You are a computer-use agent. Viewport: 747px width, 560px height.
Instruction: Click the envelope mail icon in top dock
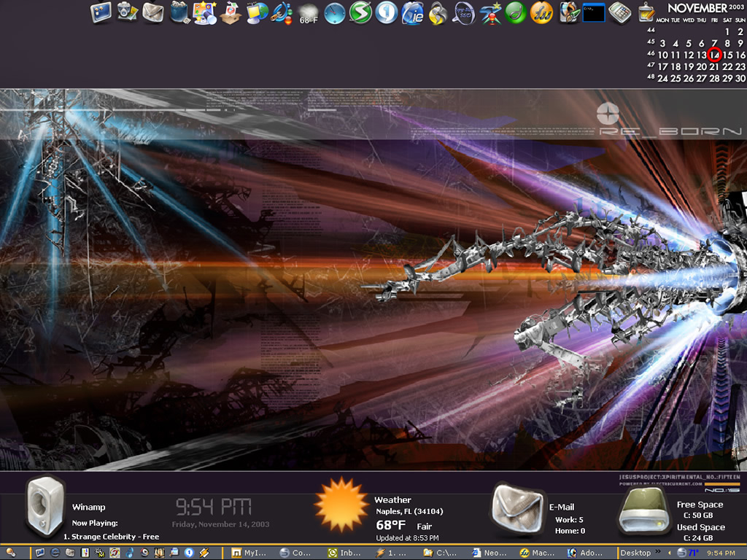click(152, 12)
